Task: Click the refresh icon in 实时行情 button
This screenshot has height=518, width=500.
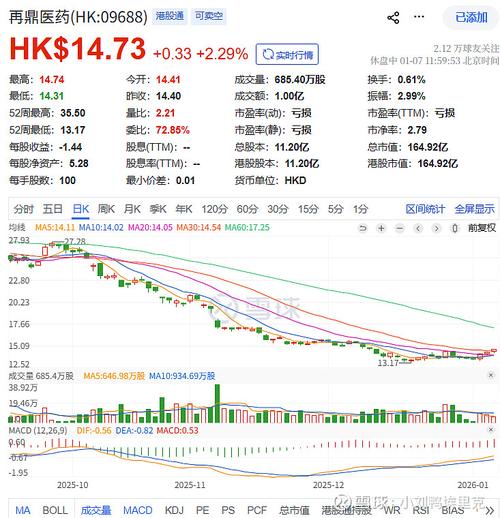Action: (x=268, y=54)
